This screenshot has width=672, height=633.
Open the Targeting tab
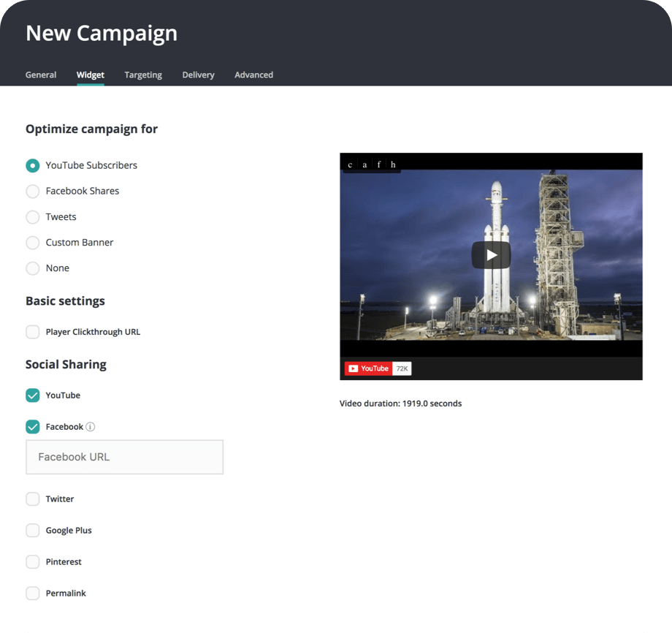tap(143, 75)
